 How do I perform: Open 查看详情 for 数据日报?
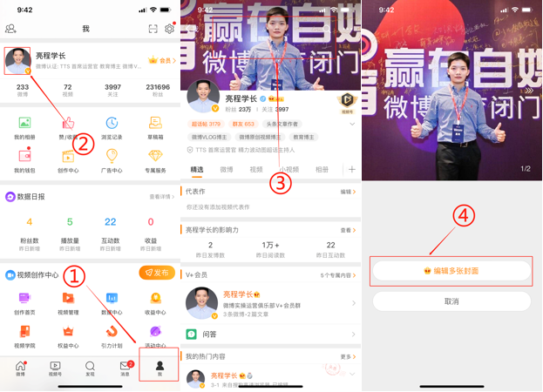pyautogui.click(x=160, y=197)
